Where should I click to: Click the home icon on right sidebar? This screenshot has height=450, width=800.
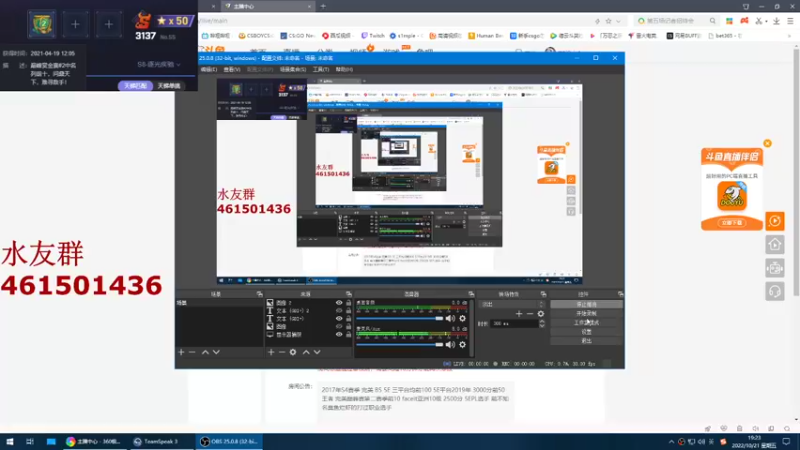tap(775, 244)
